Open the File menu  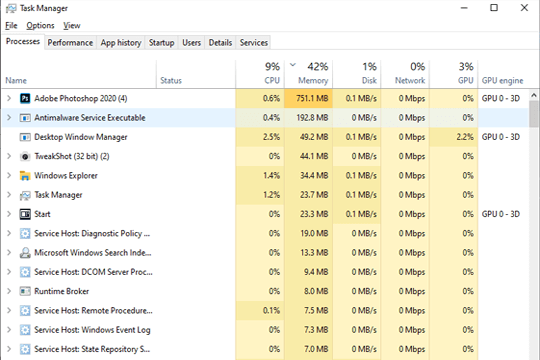tap(11, 25)
